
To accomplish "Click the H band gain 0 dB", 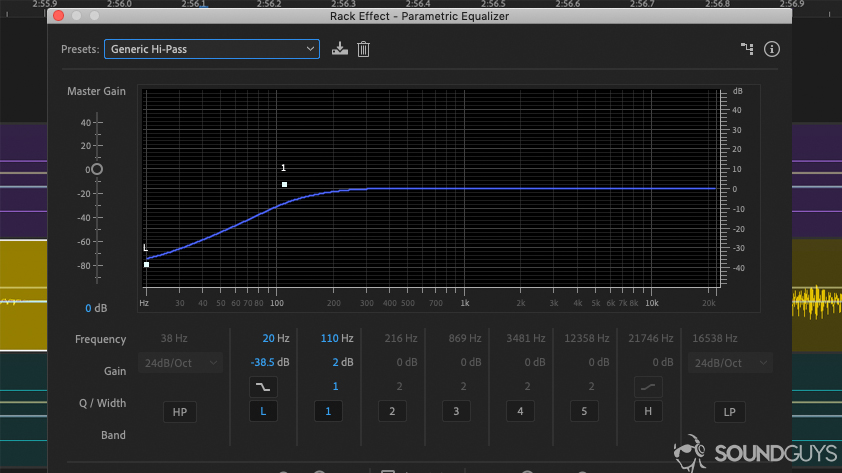I will coord(663,362).
